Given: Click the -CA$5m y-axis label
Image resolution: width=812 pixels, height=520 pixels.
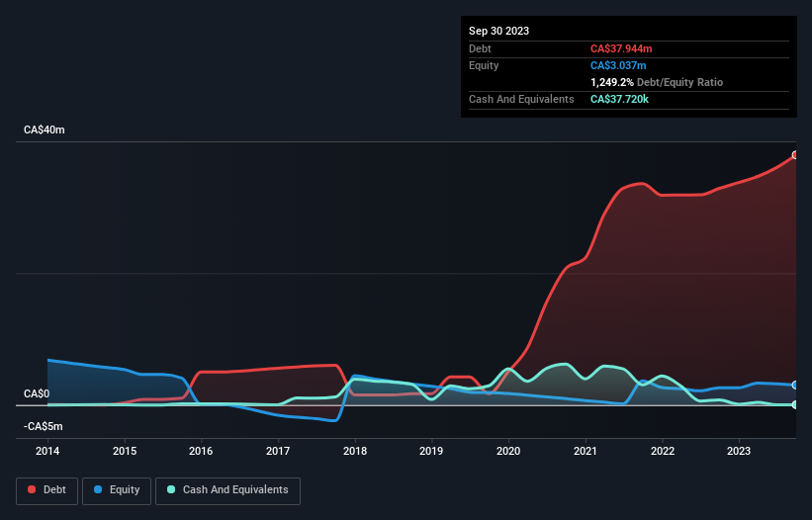Looking at the screenshot, I should click(x=44, y=426).
